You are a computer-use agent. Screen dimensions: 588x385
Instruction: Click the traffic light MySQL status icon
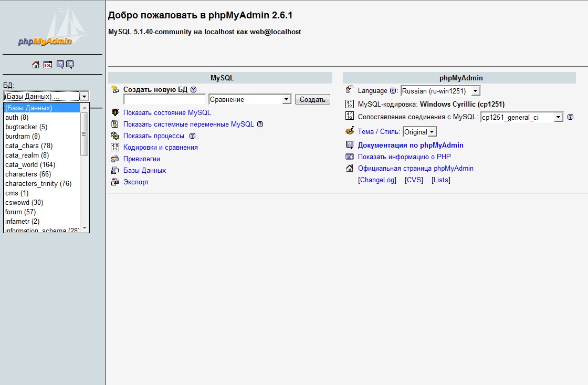click(115, 112)
